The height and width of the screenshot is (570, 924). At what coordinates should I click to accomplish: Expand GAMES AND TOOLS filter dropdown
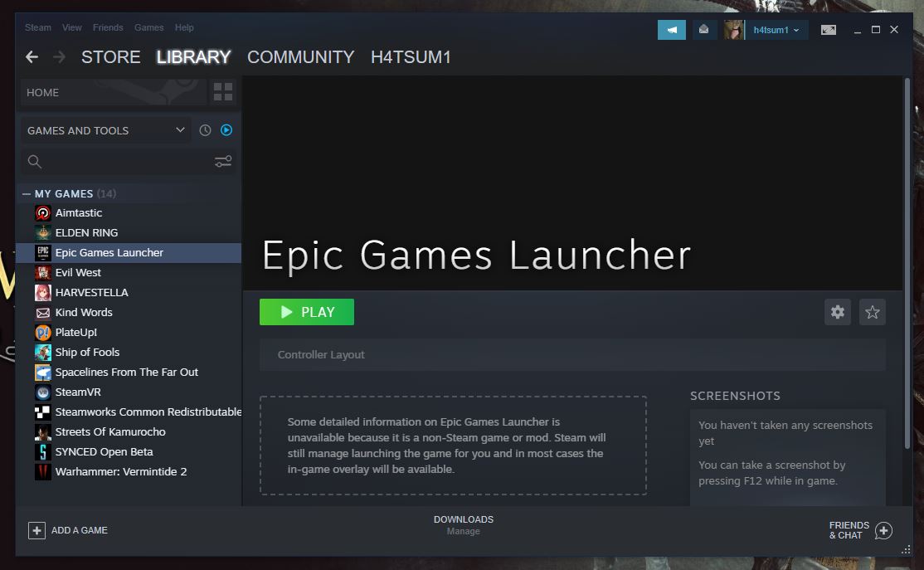tap(106, 130)
